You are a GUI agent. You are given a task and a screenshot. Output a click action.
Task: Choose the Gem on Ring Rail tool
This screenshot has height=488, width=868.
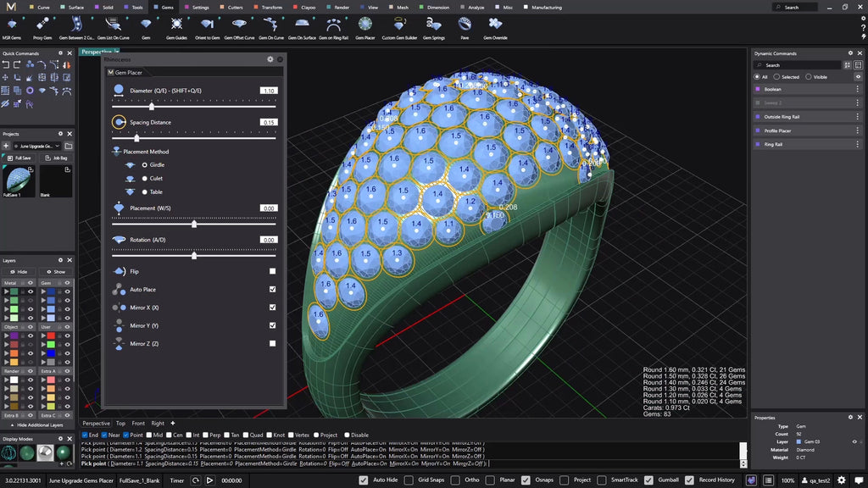click(333, 25)
